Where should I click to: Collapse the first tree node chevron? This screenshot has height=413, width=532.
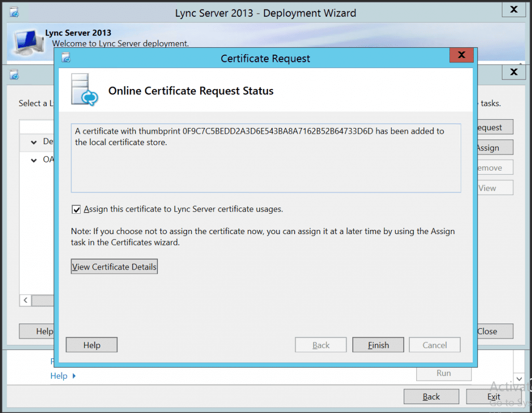(33, 141)
